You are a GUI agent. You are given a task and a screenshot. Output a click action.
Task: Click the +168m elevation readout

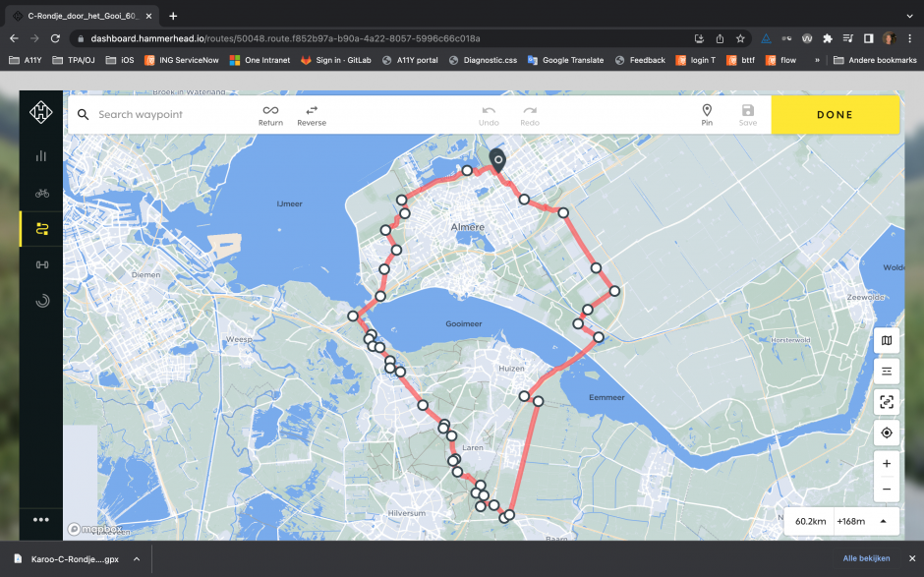click(x=851, y=521)
